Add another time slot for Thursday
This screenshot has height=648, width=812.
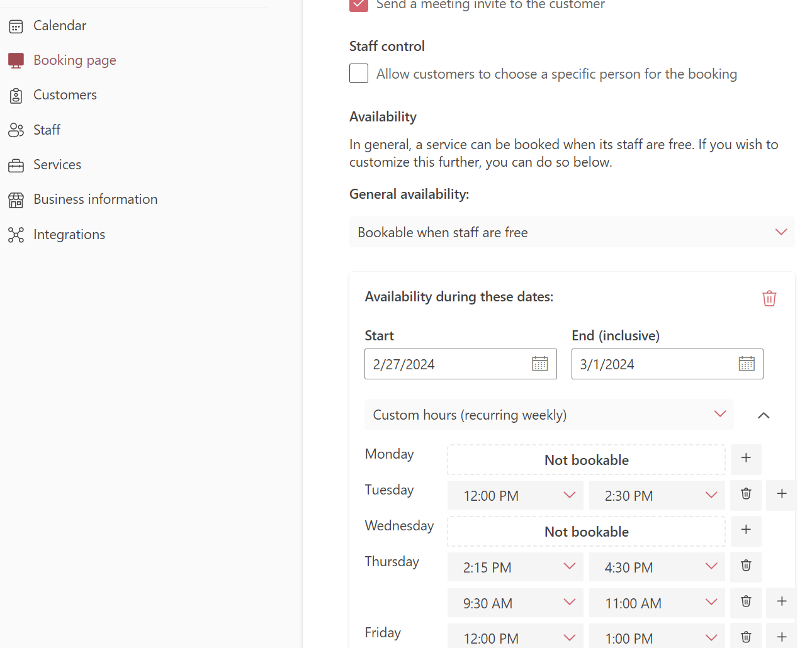(x=782, y=602)
